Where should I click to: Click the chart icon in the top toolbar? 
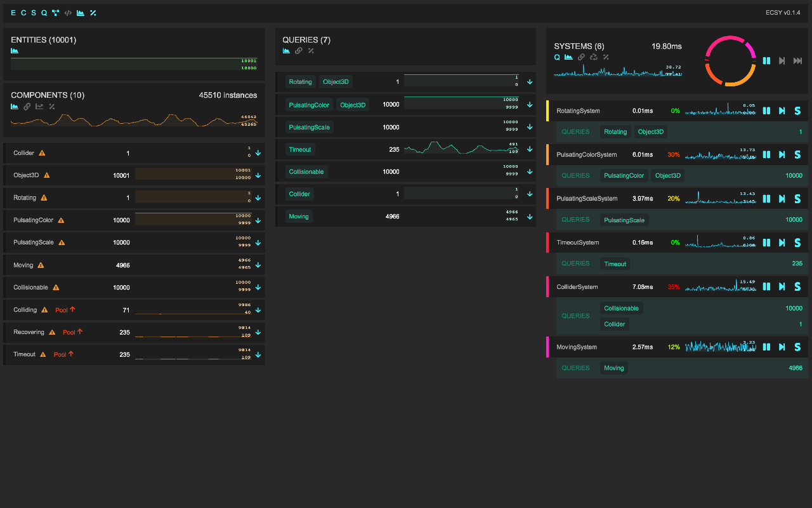coord(80,12)
